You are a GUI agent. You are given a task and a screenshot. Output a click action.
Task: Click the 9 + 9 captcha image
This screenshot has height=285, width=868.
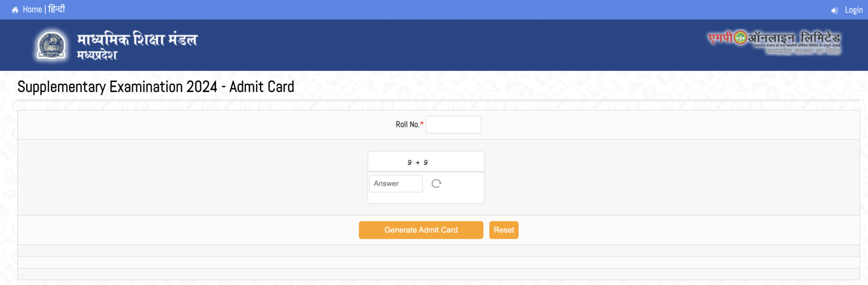(426, 161)
